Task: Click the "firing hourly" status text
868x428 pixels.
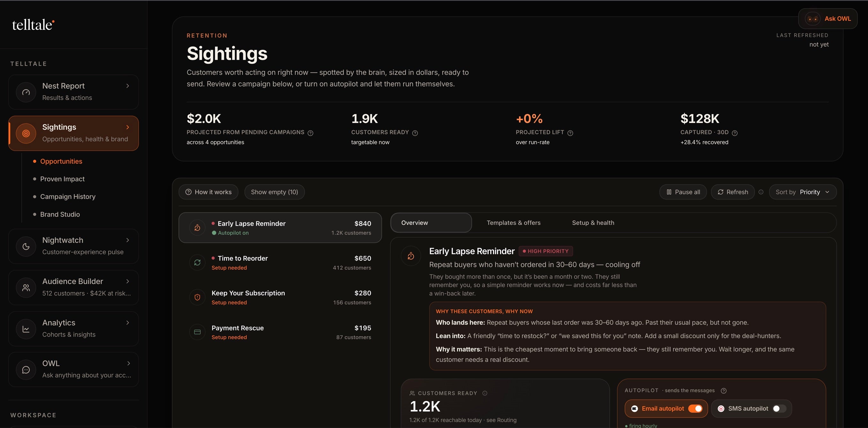Action: pyautogui.click(x=643, y=425)
